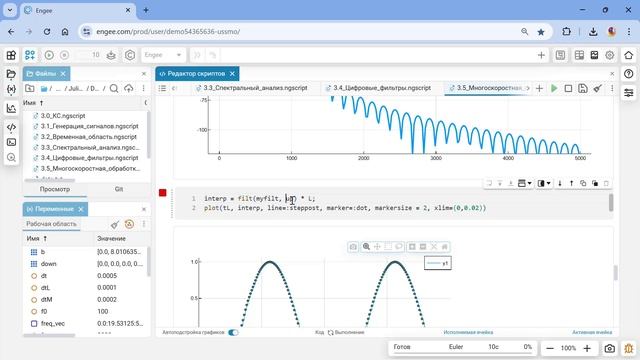Upload a file with the cloud icon
This screenshot has height=360, width=640.
click(129, 88)
